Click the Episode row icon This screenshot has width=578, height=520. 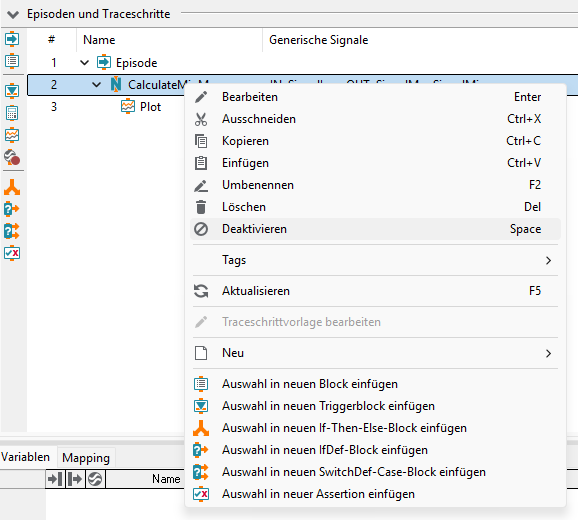coord(104,62)
